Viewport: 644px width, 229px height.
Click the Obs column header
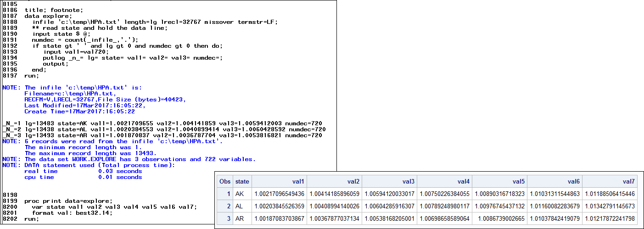coord(225,182)
